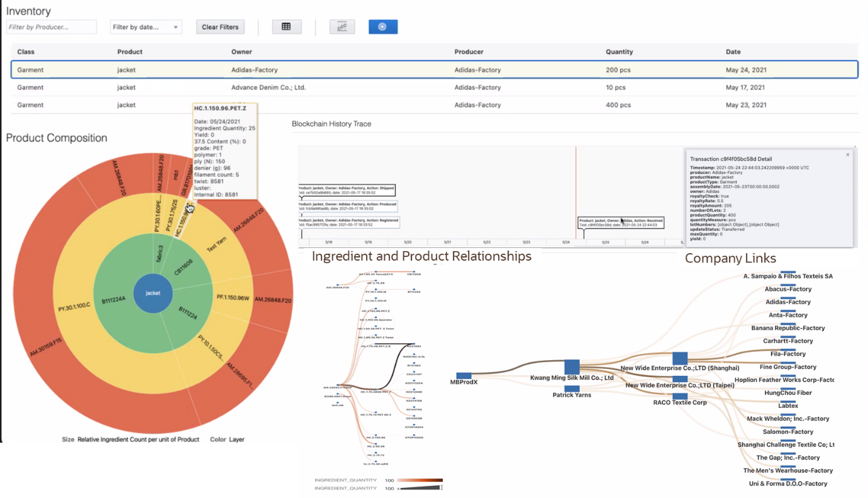The width and height of the screenshot is (868, 498).
Task: Select the blockchain trace chart icon
Action: [x=342, y=26]
